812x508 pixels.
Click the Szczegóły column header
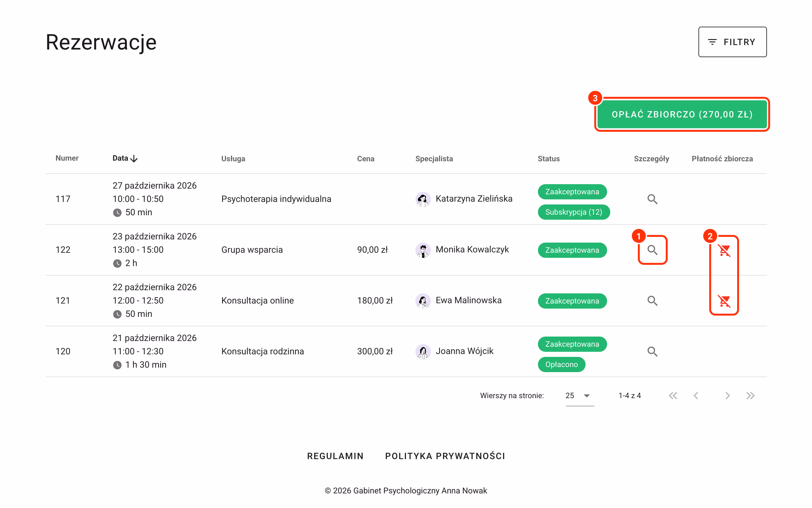651,158
